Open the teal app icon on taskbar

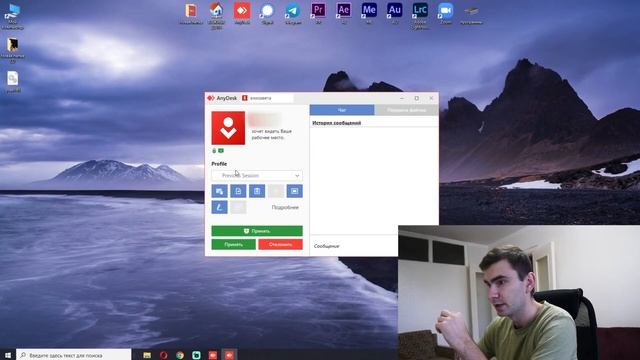pyautogui.click(x=196, y=355)
